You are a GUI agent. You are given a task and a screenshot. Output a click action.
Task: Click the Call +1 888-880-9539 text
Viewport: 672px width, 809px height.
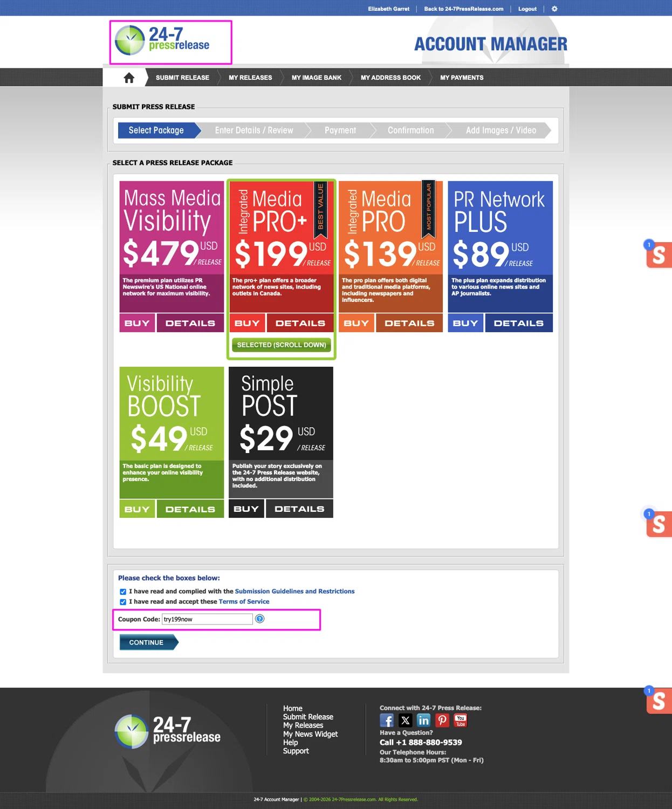pyautogui.click(x=421, y=743)
